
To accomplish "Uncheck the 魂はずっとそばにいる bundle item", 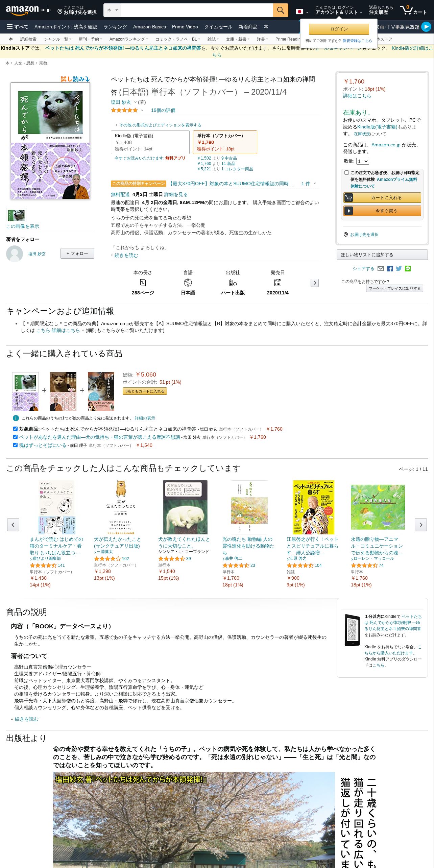I will tap(15, 445).
